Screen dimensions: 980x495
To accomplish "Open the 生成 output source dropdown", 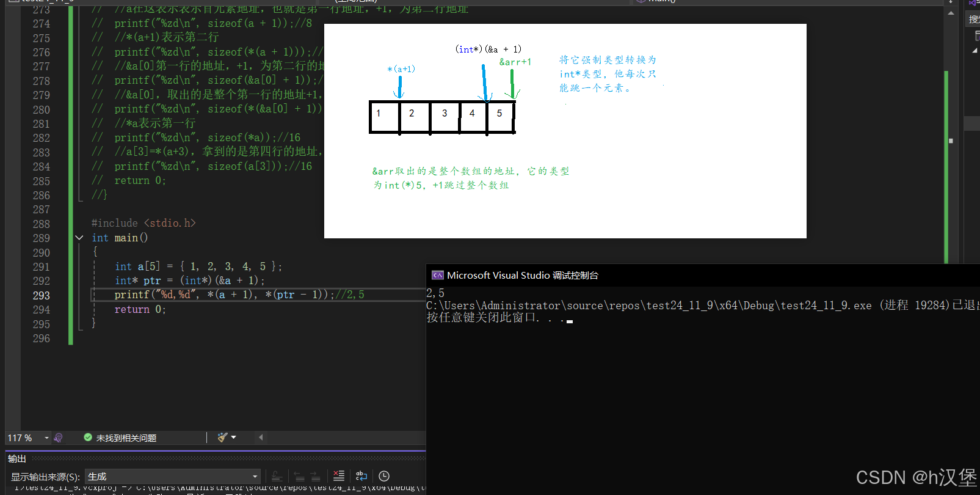I will coord(173,477).
